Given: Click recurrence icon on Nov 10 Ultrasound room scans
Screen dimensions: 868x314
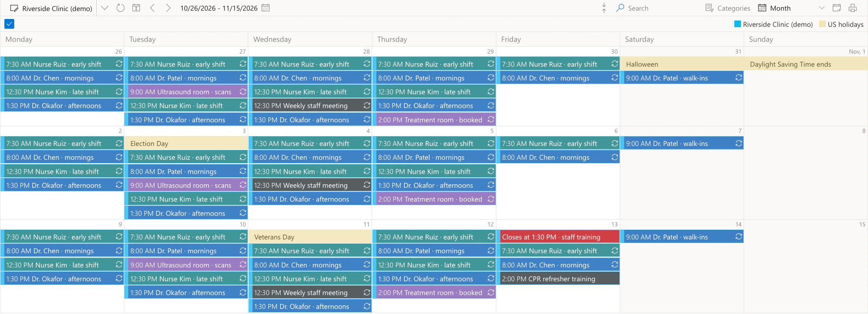Looking at the screenshot, I should 243,265.
